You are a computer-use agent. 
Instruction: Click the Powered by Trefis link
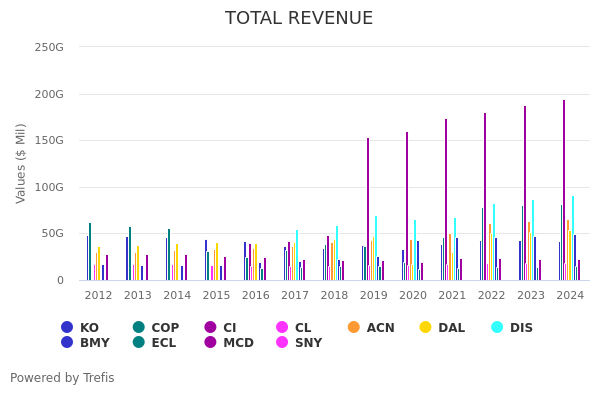(x=62, y=378)
